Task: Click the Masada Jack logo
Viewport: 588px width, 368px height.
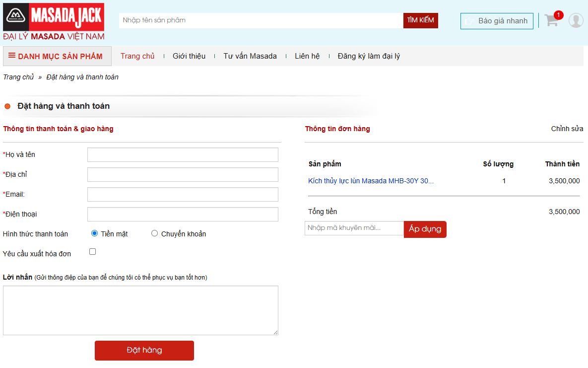Action: [x=54, y=17]
